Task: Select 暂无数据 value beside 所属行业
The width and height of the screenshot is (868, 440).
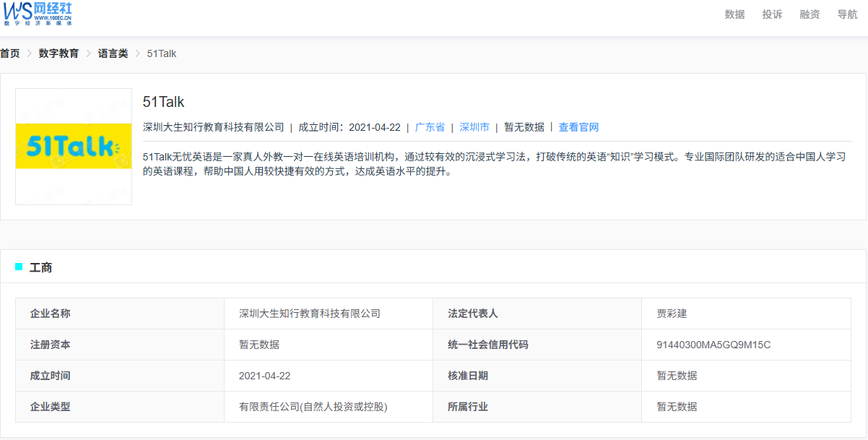Action: (x=677, y=407)
